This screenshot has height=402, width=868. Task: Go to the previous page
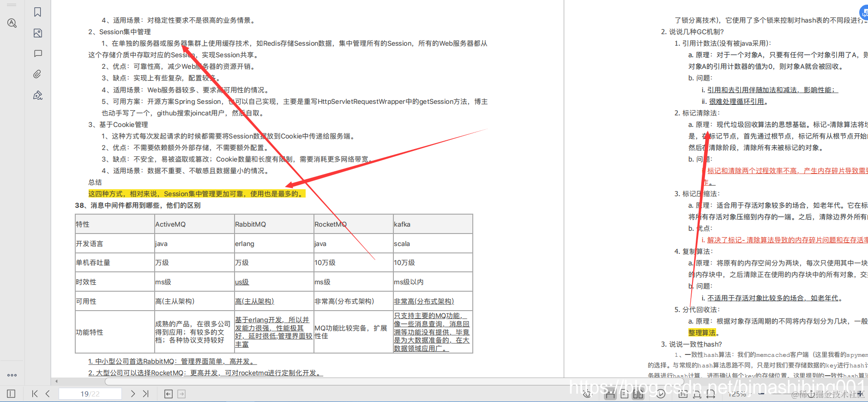click(x=48, y=394)
